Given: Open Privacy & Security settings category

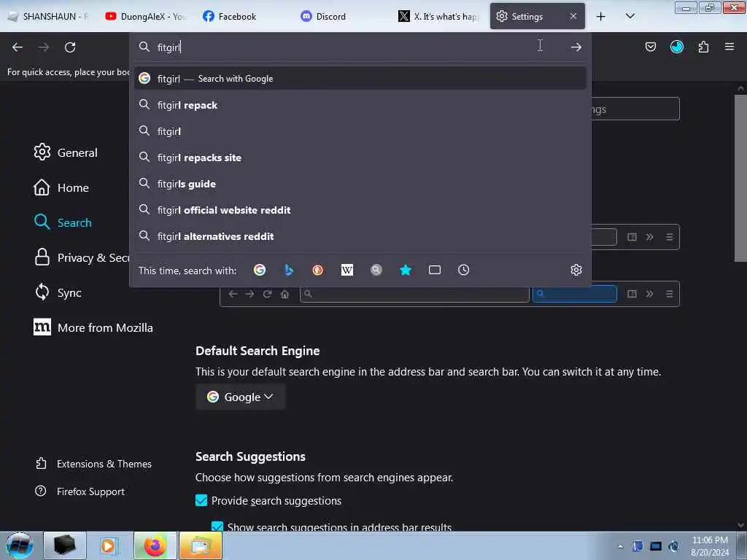Looking at the screenshot, I should click(81, 257).
